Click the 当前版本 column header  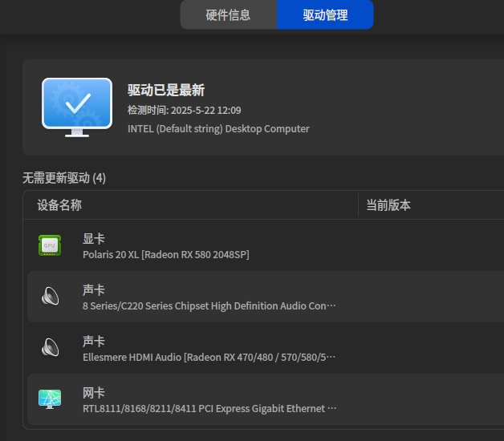pos(388,205)
